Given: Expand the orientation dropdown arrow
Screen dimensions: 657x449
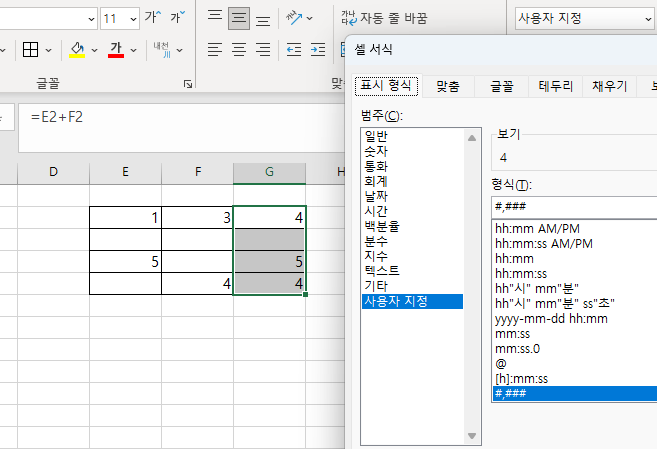Looking at the screenshot, I should click(309, 18).
